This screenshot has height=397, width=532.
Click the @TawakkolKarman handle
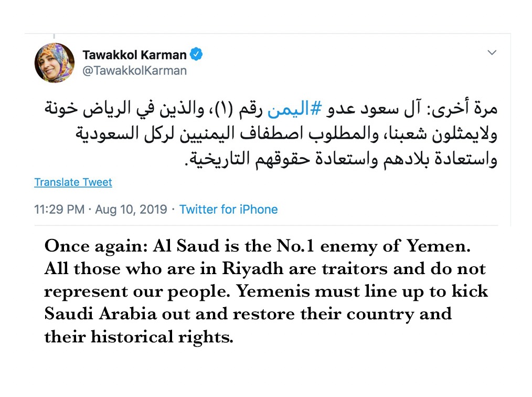click(134, 70)
